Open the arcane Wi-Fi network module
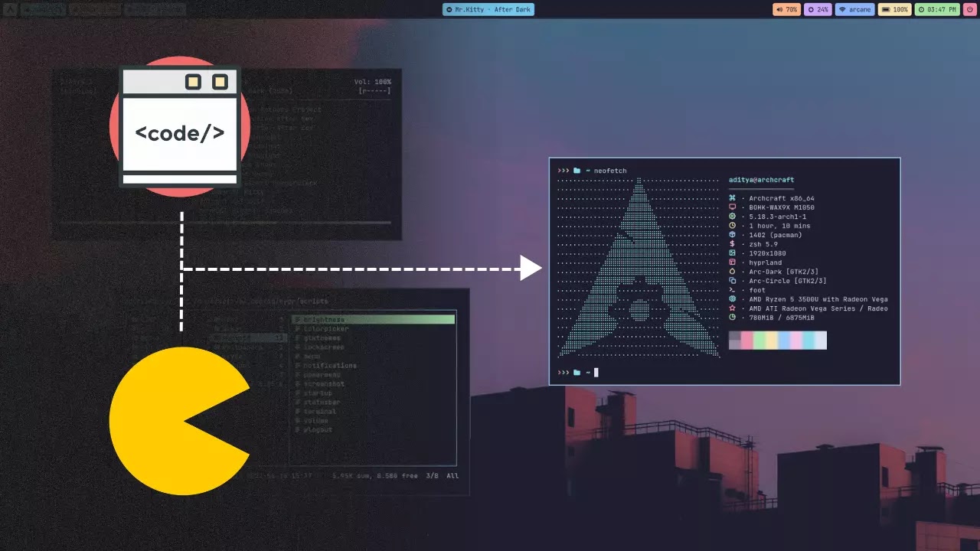 click(854, 10)
